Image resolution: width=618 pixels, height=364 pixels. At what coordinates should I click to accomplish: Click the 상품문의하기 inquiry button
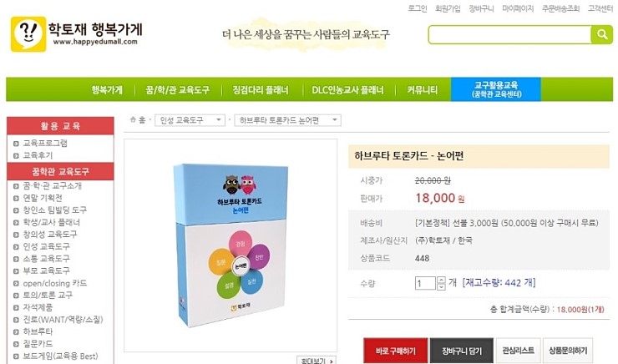568,351
